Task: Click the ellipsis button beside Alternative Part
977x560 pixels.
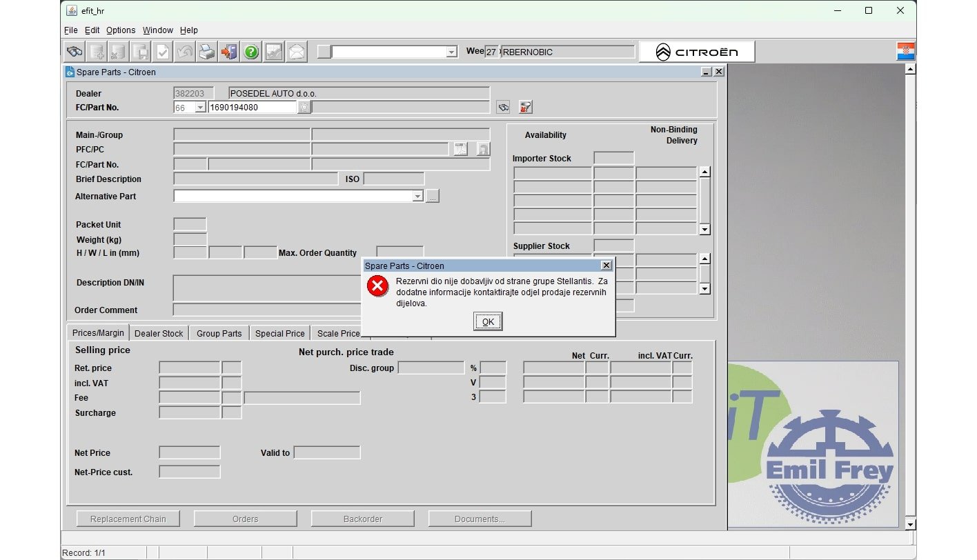Action: tap(433, 197)
